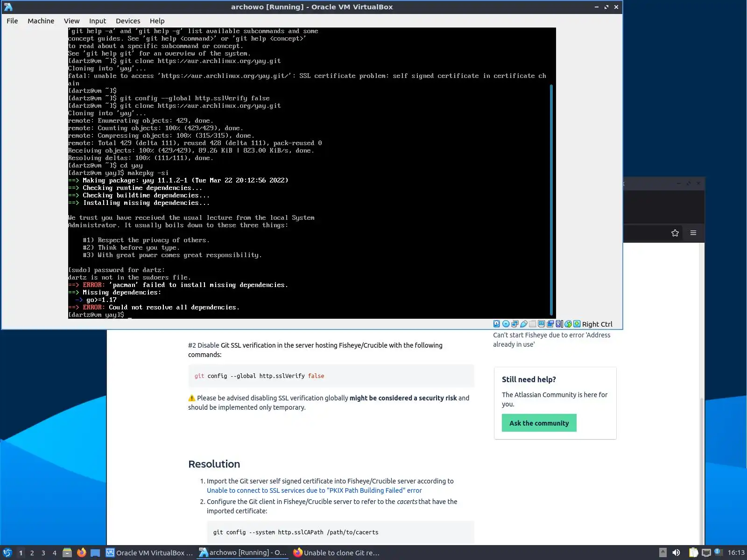Open the network connection tray icon
The image size is (747, 560).
coord(706,553)
